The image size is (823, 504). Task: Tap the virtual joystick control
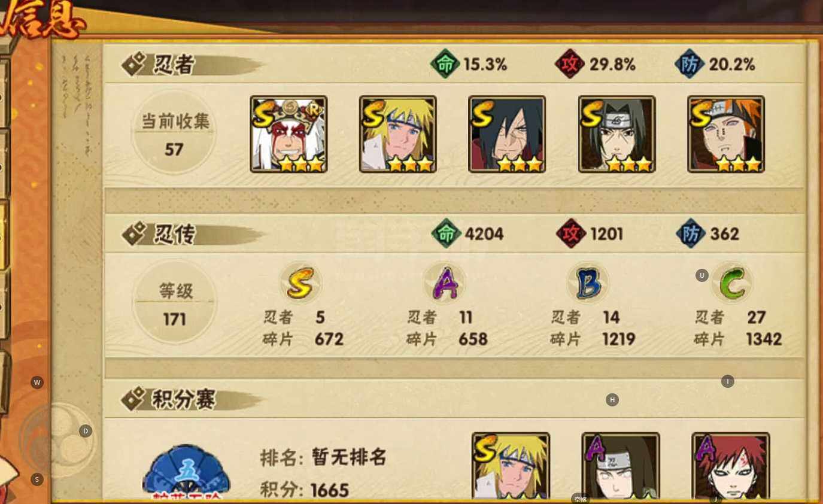click(57, 440)
